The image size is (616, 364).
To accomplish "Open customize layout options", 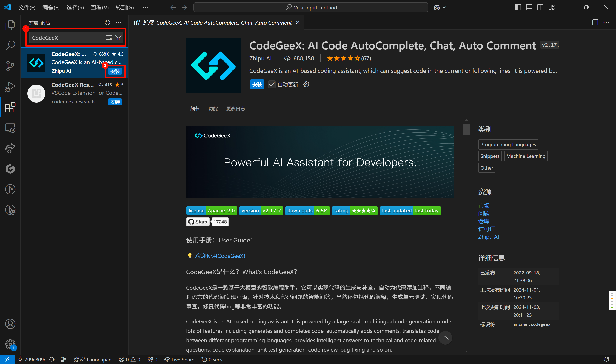I will click(551, 8).
